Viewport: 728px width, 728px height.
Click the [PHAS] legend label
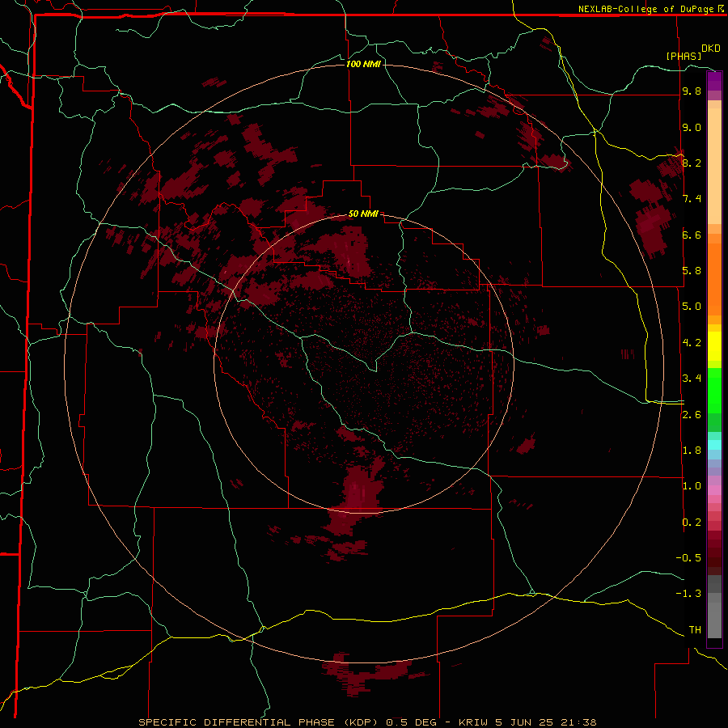click(x=684, y=56)
